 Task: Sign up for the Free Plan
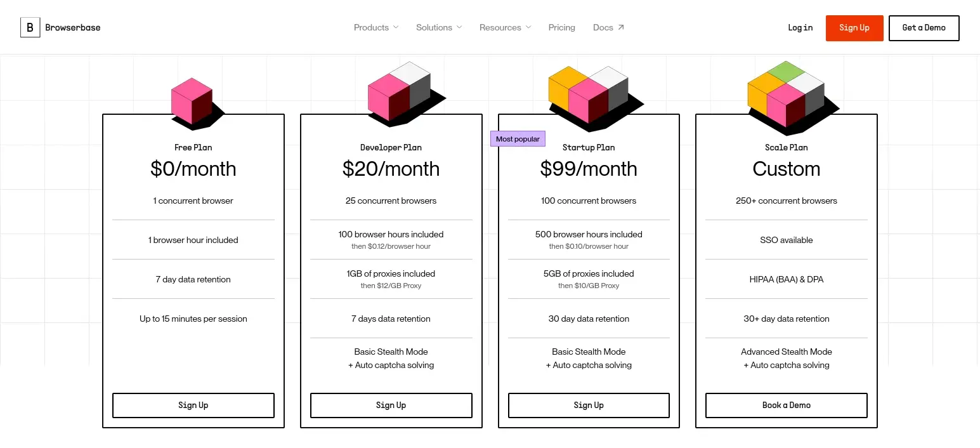click(193, 405)
